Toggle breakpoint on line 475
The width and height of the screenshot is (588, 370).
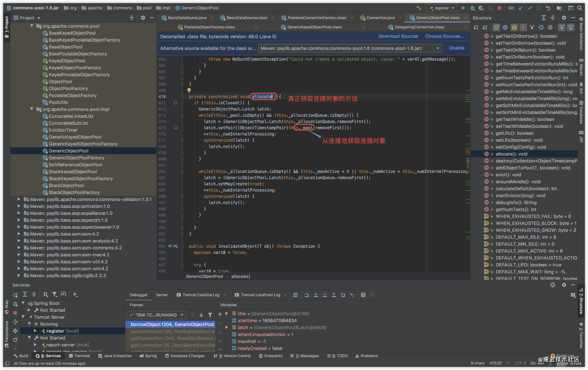[175, 127]
